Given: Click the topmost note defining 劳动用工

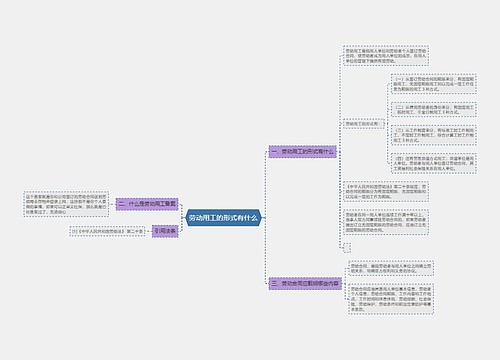Looking at the screenshot, I should point(386,56).
